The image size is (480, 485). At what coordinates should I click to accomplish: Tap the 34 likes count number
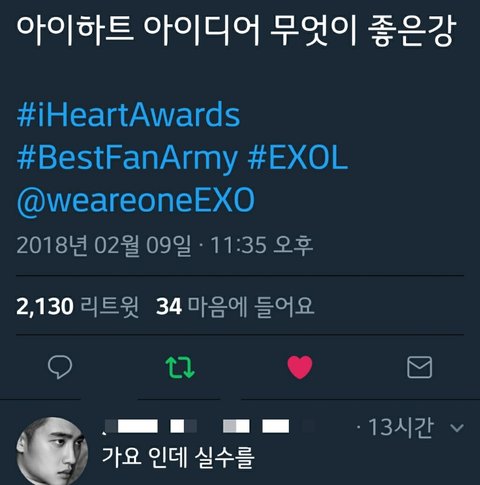(x=169, y=306)
